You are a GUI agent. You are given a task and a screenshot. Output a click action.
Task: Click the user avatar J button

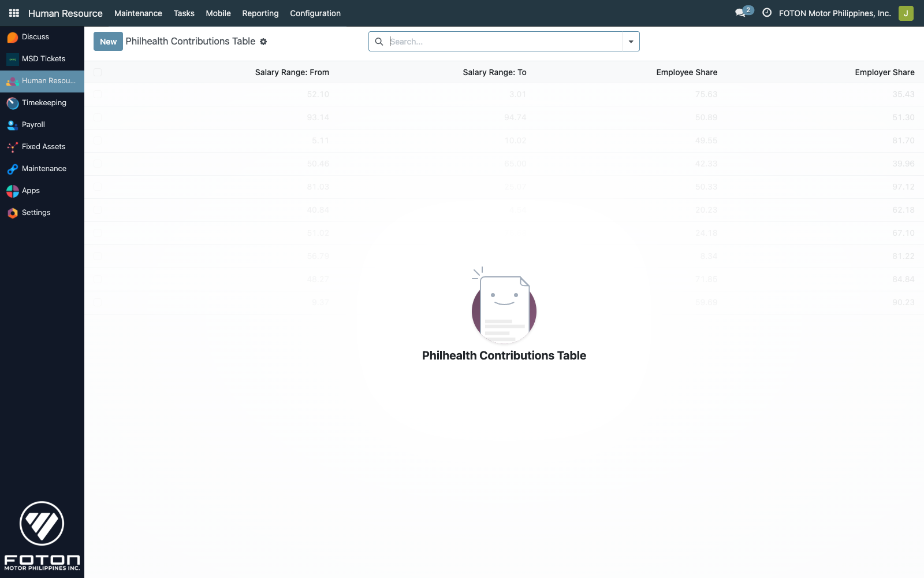906,13
